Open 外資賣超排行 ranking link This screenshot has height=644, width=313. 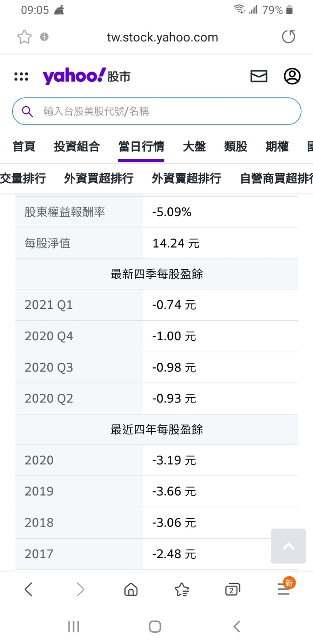pyautogui.click(x=186, y=178)
